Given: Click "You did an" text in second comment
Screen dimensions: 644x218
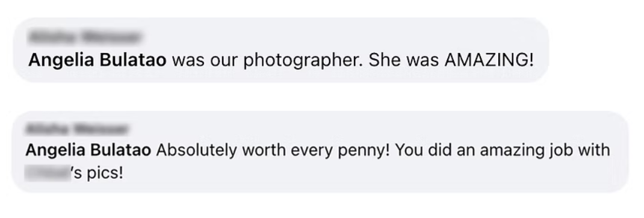Looking at the screenshot, I should click(x=435, y=151).
